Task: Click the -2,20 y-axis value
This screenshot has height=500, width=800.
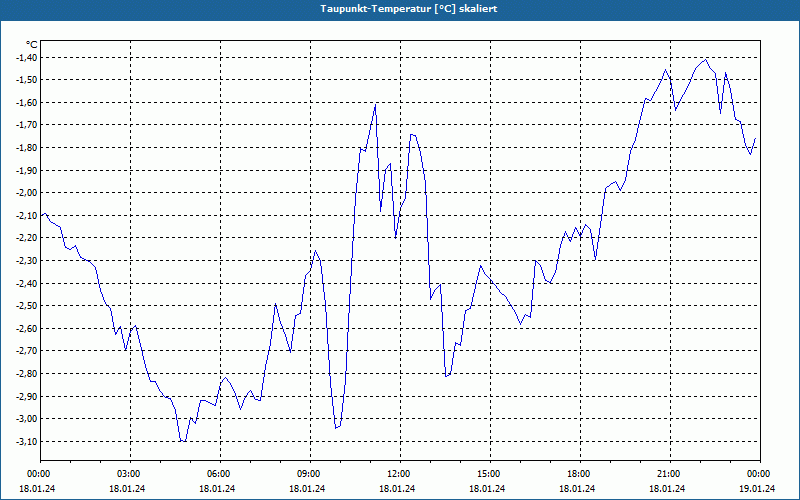Action: pos(27,238)
